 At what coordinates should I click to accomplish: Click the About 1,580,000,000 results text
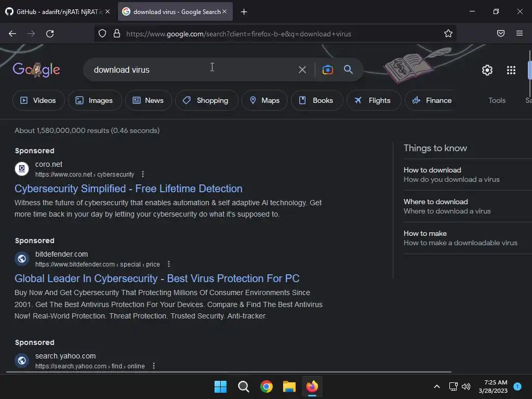click(x=87, y=130)
